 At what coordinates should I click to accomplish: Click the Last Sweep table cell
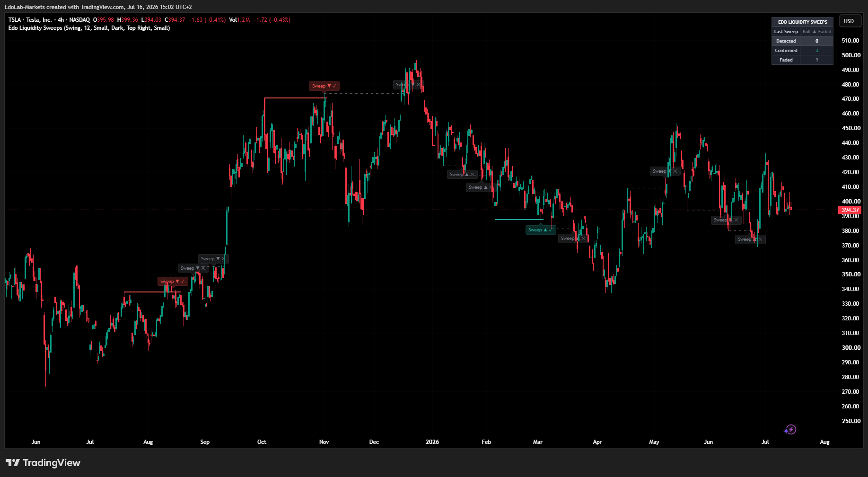click(786, 32)
